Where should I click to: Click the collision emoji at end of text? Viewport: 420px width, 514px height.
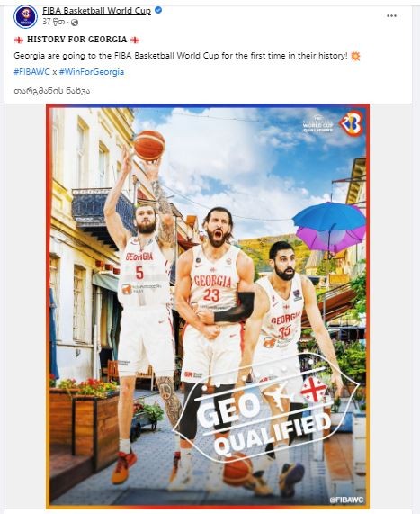point(355,56)
